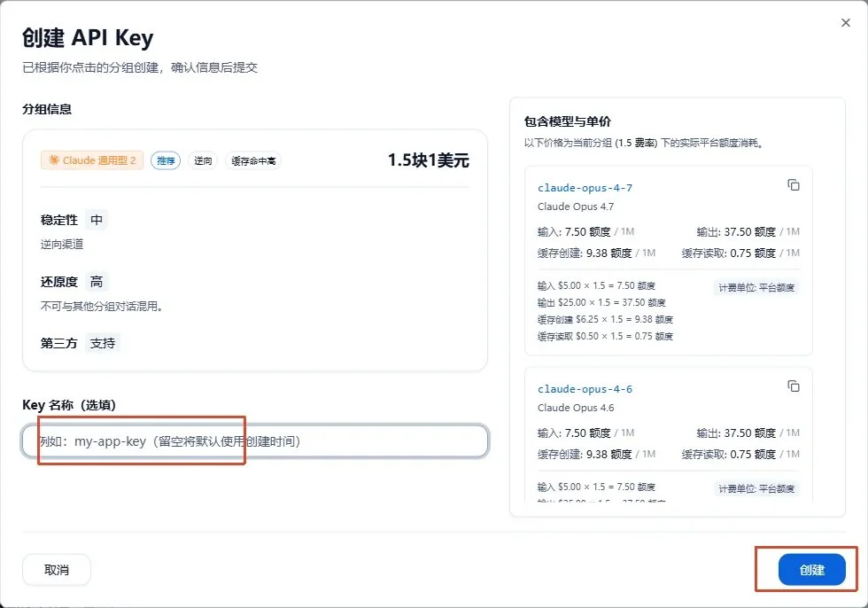Screen dimensions: 868x608
Task: Focus the Key 名称 input field
Action: (x=255, y=441)
